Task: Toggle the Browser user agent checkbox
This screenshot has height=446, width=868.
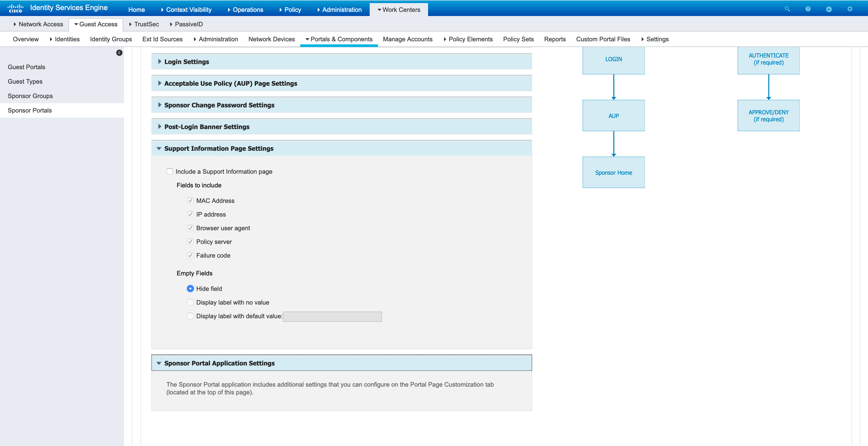Action: pyautogui.click(x=190, y=228)
